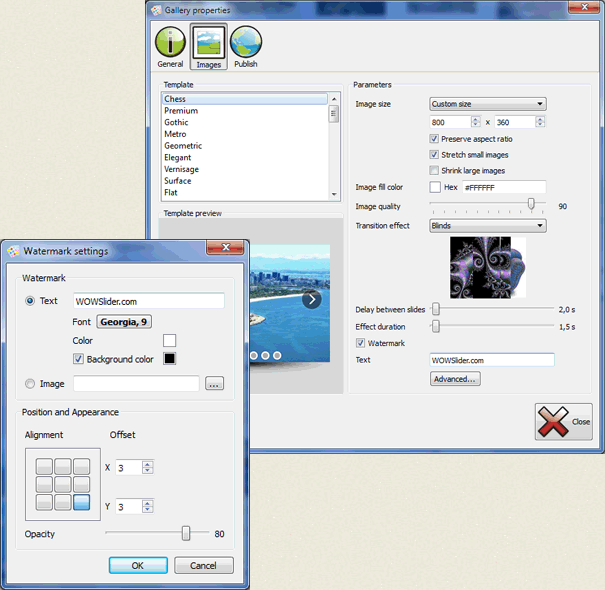Viewport: 605px width, 590px height.
Task: Set alignment to middle-right
Action: coord(81,484)
